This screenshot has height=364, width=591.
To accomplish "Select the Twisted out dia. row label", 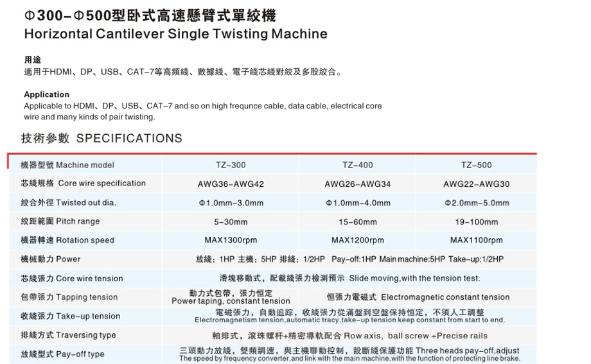I will (68, 203).
